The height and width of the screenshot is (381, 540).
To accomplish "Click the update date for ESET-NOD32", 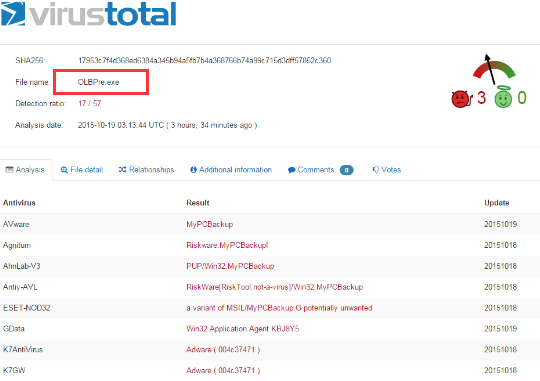I will (500, 308).
